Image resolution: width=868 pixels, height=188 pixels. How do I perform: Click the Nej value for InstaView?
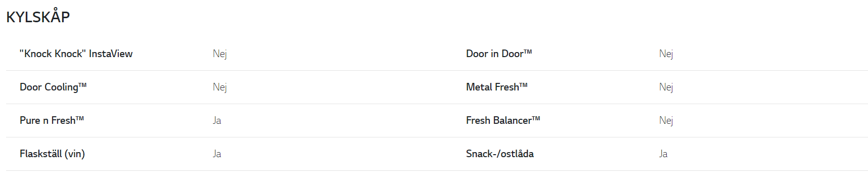[x=219, y=54]
